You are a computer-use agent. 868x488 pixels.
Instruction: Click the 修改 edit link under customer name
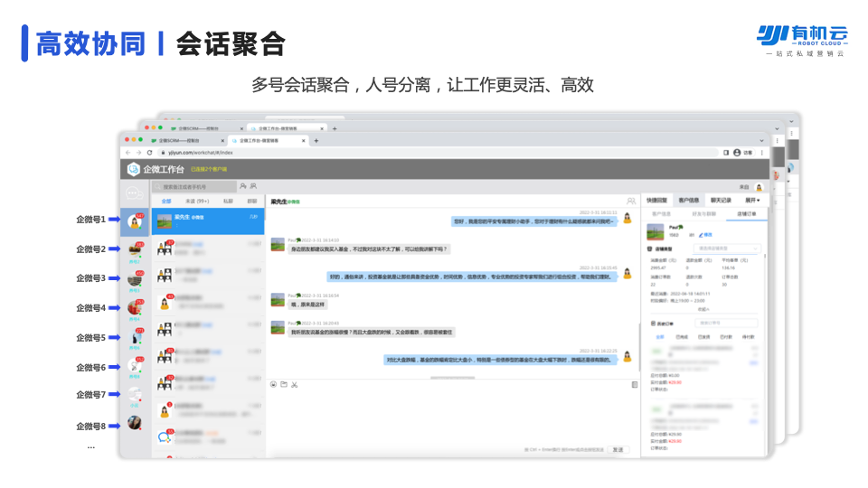pos(706,235)
